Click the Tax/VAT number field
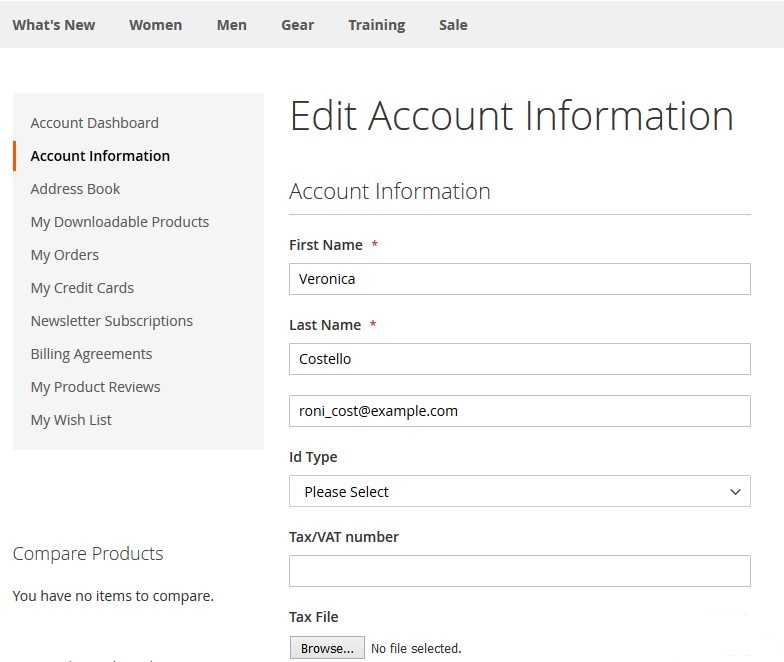The height and width of the screenshot is (662, 784). point(519,571)
